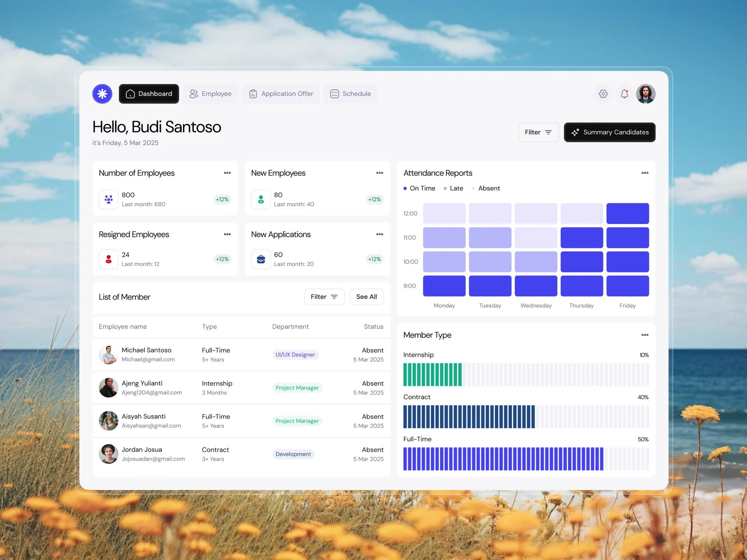Image resolution: width=747 pixels, height=560 pixels.
Task: Click Ajeng Yulianti's avatar photo
Action: 109,388
